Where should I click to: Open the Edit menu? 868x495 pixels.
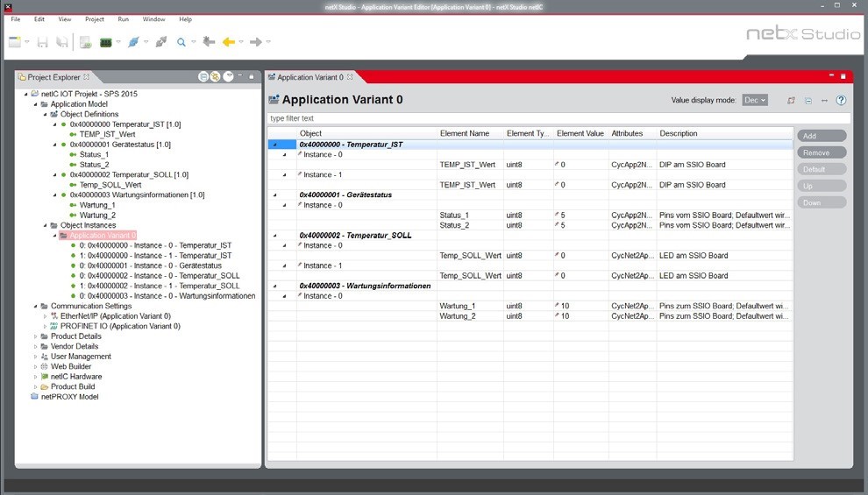click(x=39, y=18)
